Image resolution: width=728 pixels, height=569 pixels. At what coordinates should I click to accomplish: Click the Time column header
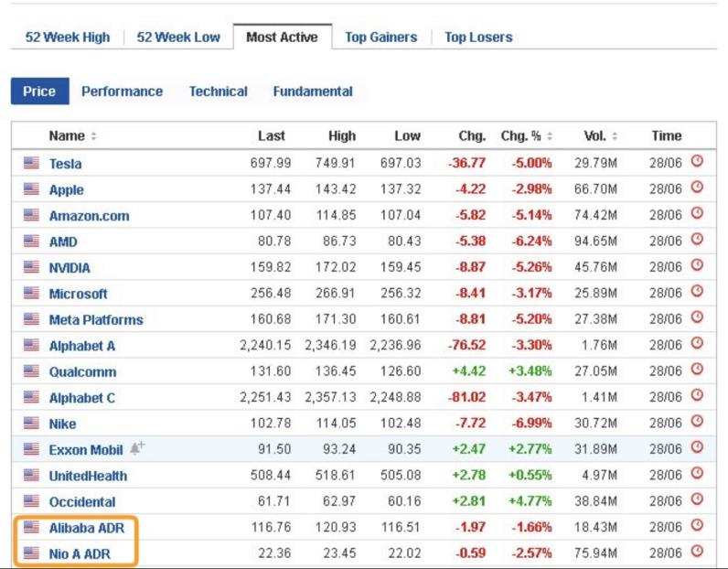point(667,135)
